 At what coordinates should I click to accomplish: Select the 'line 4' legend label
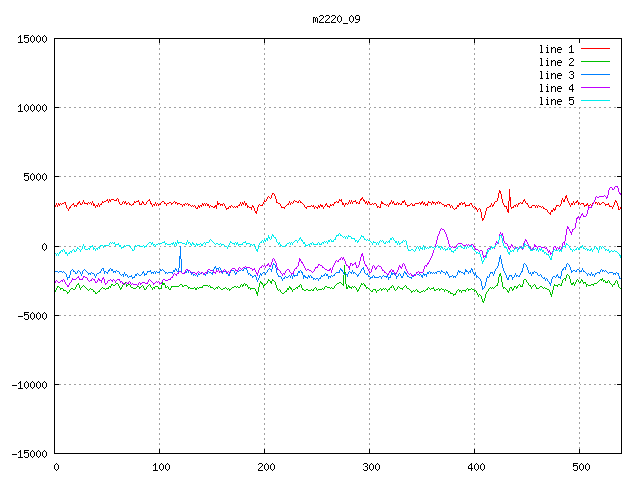pyautogui.click(x=556, y=88)
